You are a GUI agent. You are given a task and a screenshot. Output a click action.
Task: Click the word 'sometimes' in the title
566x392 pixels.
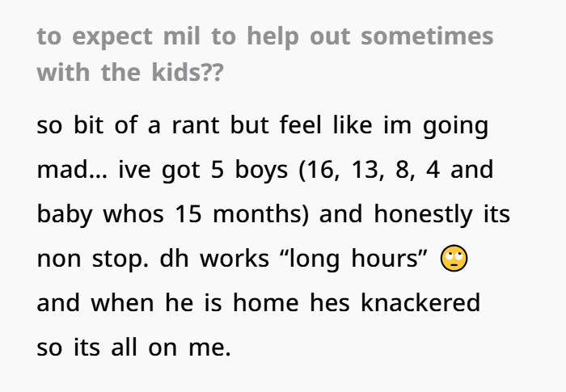click(427, 36)
